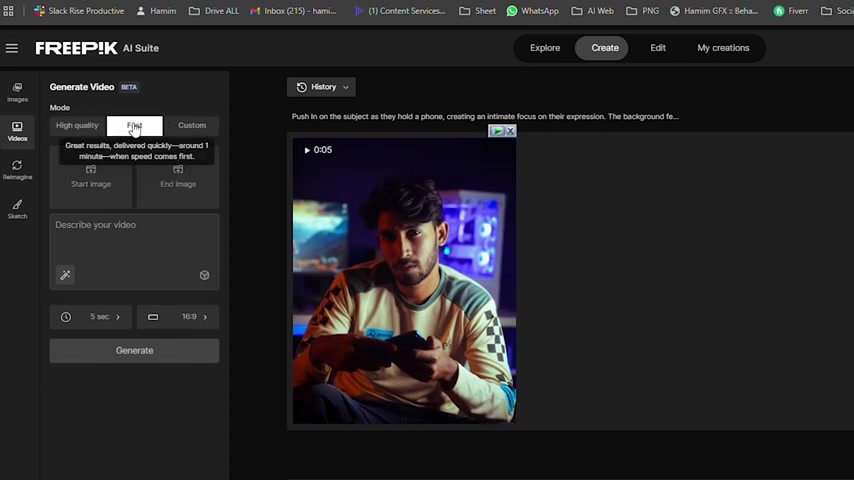This screenshot has height=480, width=854.
Task: Click the BETA badge
Action: pos(129,87)
